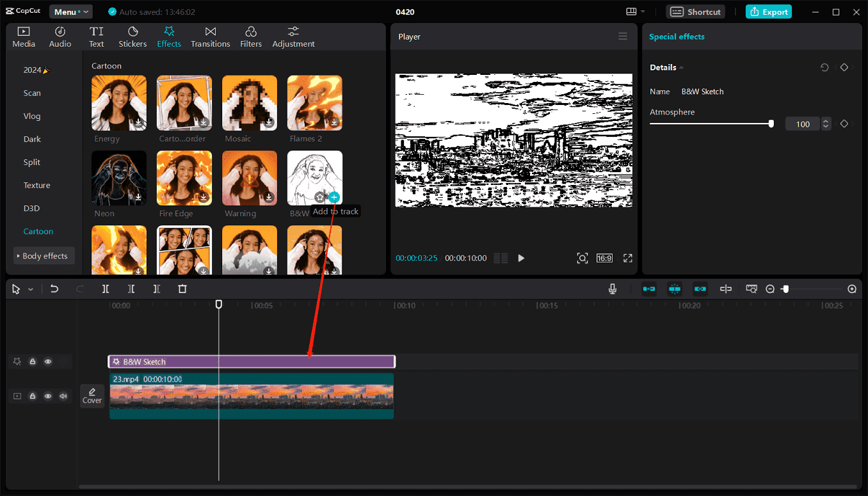Change the 16:9 aspect ratio
Screen dimensions: 868x496
604,258
